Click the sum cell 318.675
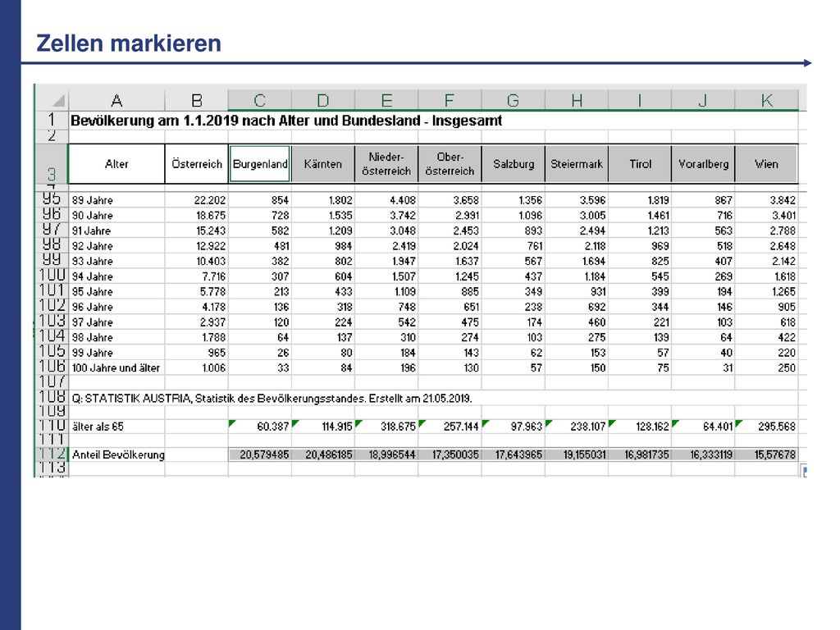 click(386, 427)
